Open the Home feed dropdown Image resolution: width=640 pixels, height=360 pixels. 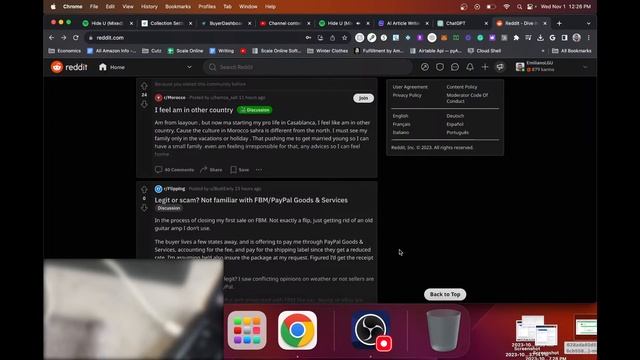coord(145,67)
